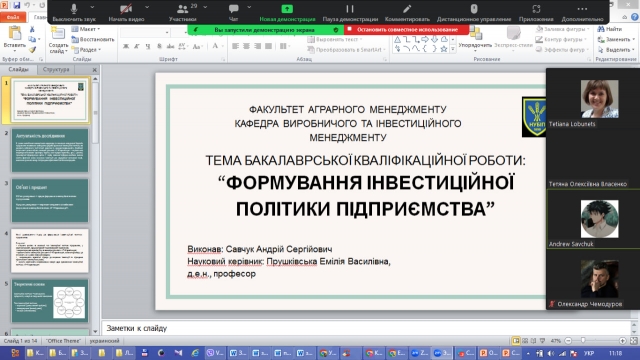Select slide 5 thumbnail Теоретичні основи

click(50, 301)
